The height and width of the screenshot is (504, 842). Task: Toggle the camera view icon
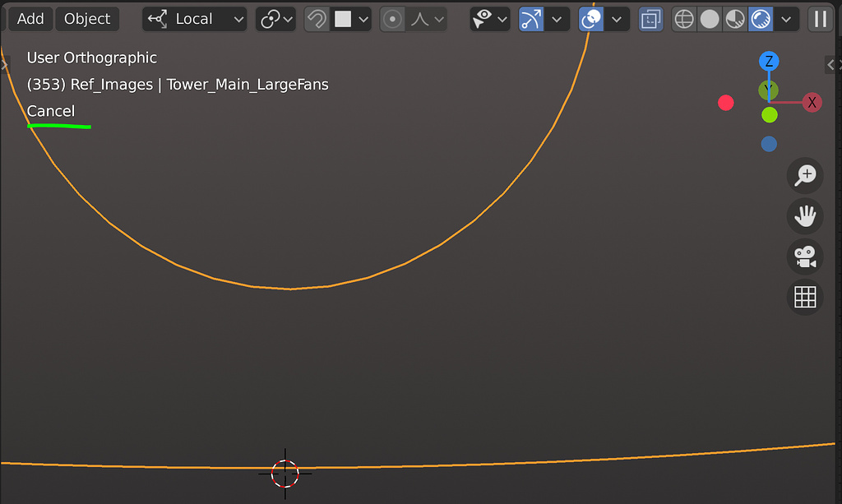coord(805,257)
